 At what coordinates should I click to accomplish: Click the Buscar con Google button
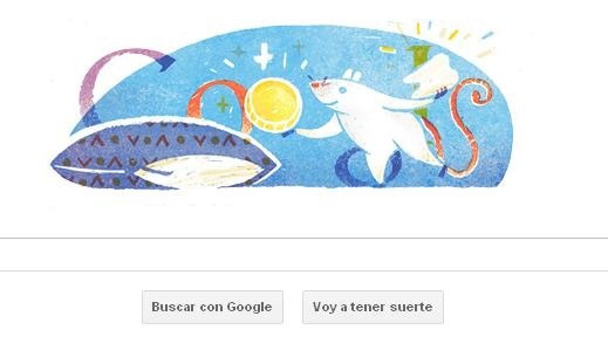[x=212, y=307]
